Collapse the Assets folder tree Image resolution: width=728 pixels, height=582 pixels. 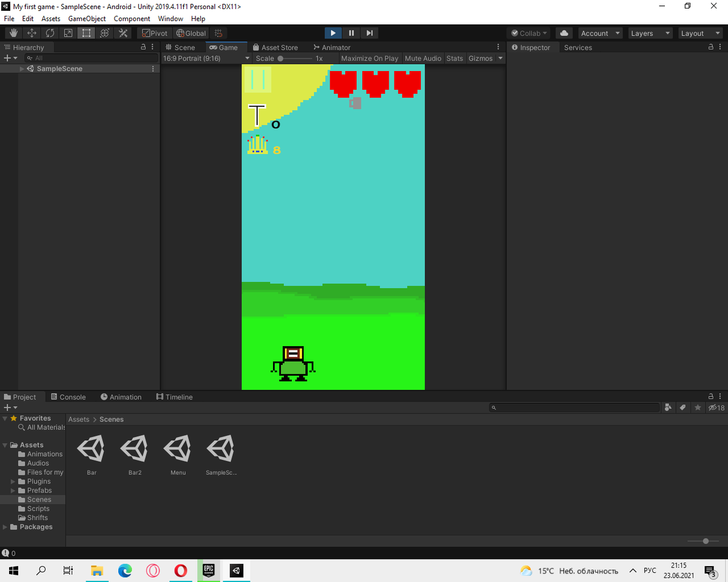[x=5, y=445]
